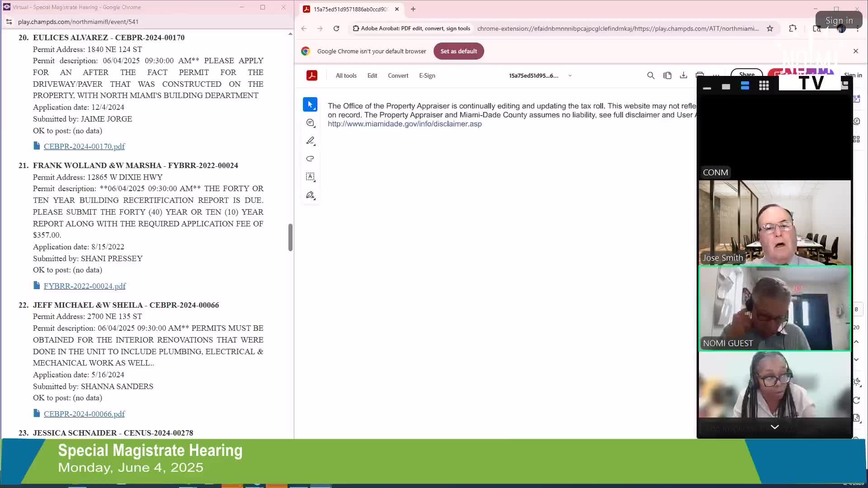Switch Zoom to gallery grid view
The image size is (868, 488).
[764, 86]
